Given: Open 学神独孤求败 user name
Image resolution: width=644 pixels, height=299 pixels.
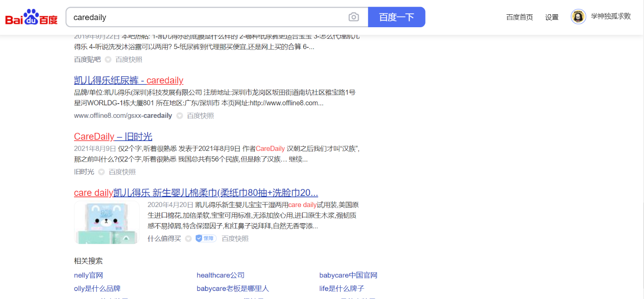Looking at the screenshot, I should [x=611, y=17].
